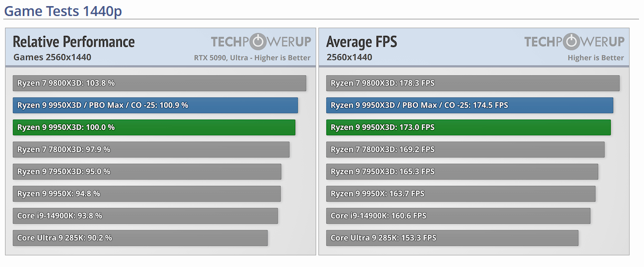This screenshot has height=267, width=644.
Task: Select the Ryzen 7 9800X3D 103.8 % bar
Action: pyautogui.click(x=159, y=83)
